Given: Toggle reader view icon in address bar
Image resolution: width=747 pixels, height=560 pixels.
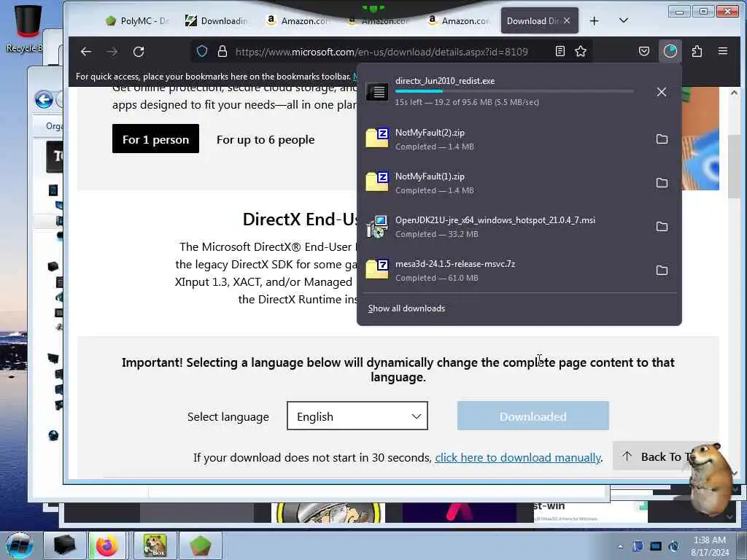Looking at the screenshot, I should (x=560, y=51).
